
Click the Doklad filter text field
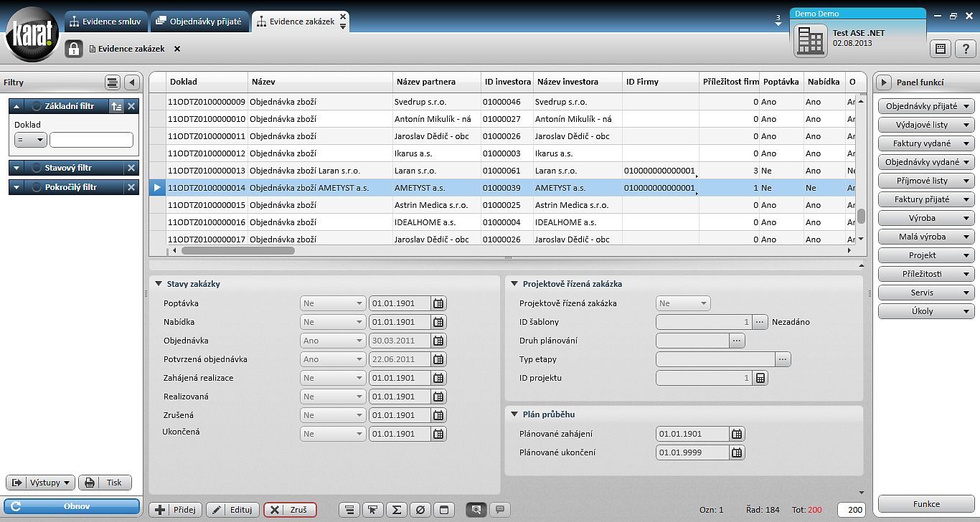click(91, 140)
